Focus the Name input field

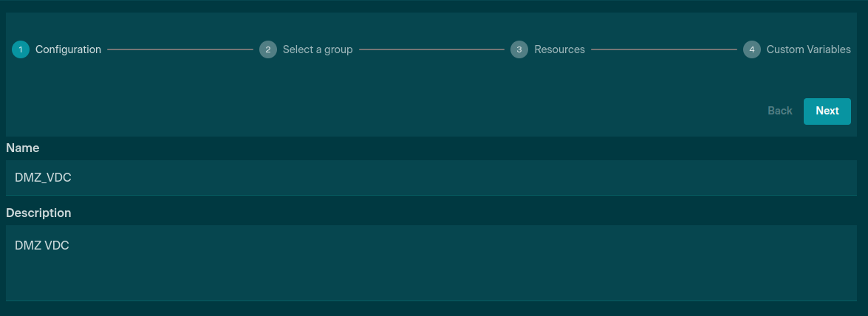(428, 178)
